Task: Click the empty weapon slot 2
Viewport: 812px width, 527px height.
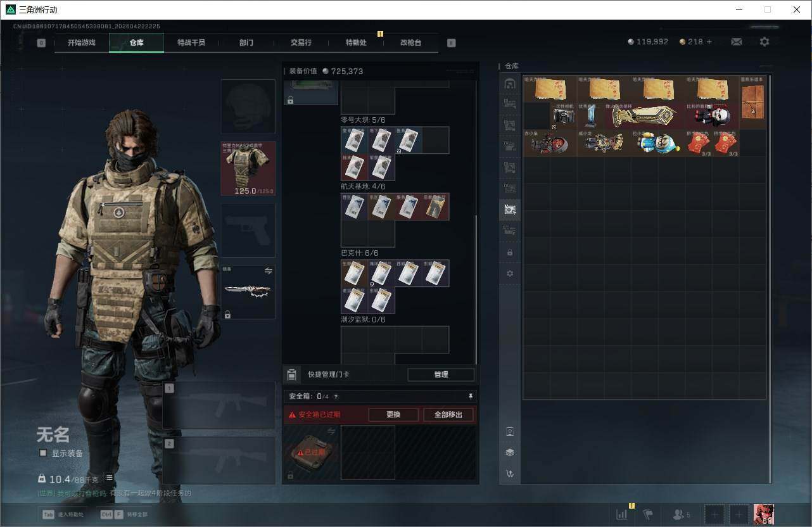Action: point(219,460)
